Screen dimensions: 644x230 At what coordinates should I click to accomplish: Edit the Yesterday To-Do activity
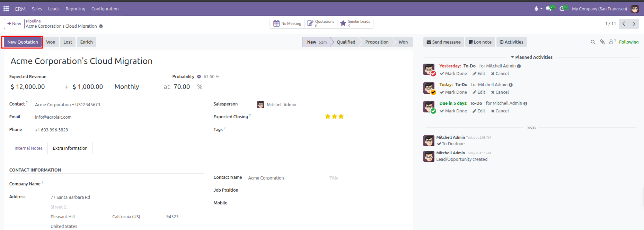(x=479, y=74)
